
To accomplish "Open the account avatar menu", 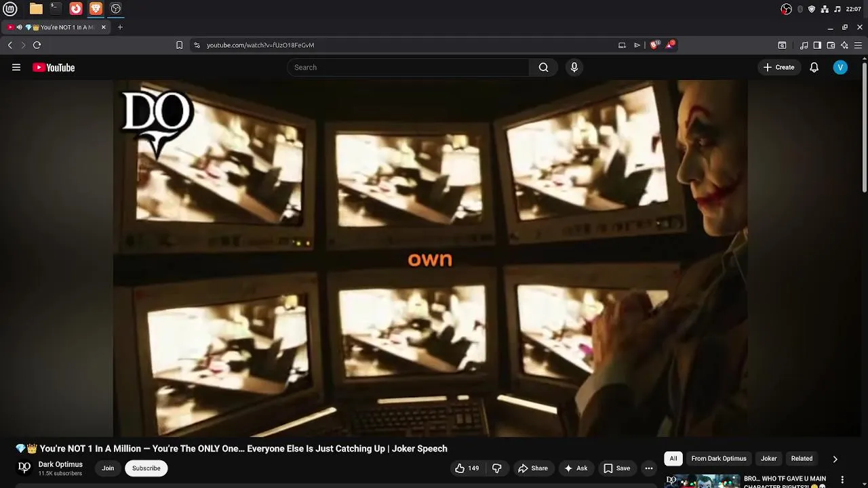I will (840, 67).
